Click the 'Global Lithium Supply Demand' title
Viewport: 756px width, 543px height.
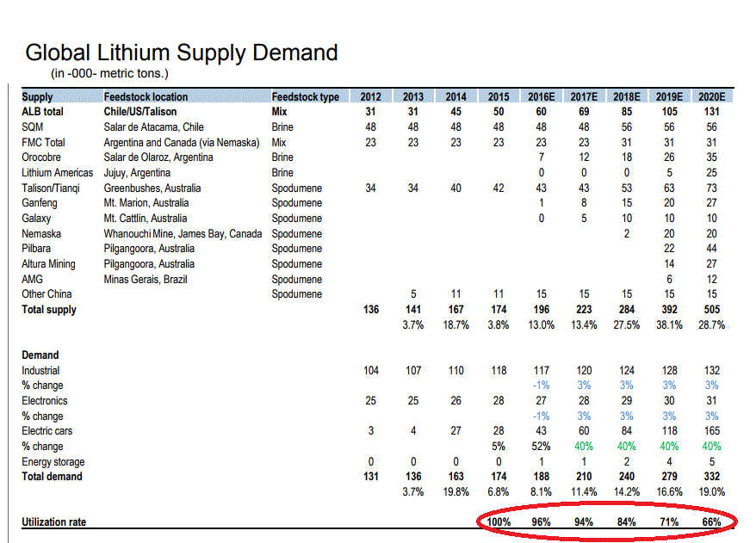click(182, 52)
